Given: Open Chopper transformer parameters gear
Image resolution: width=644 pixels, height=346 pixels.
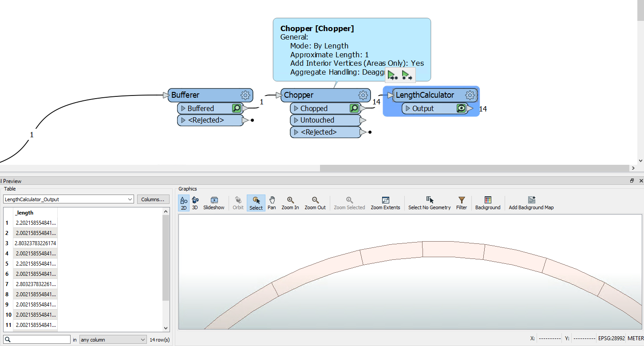Looking at the screenshot, I should pyautogui.click(x=363, y=95).
